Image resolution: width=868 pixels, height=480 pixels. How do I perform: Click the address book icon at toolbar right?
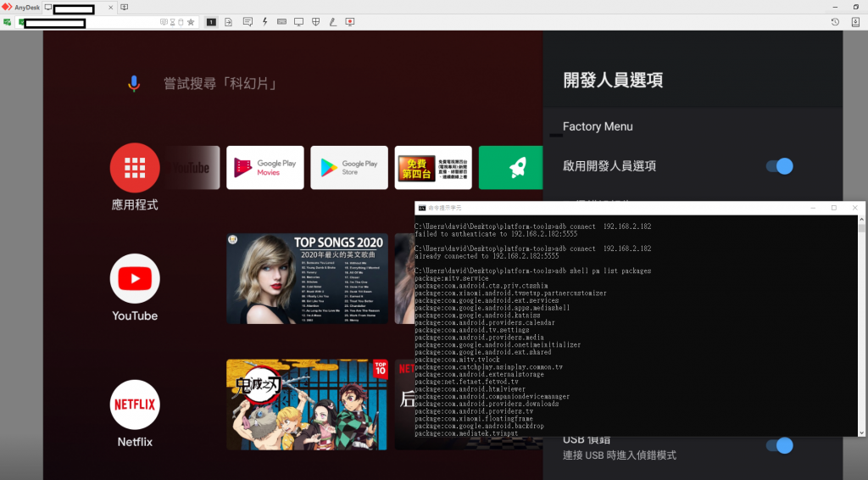coord(852,21)
